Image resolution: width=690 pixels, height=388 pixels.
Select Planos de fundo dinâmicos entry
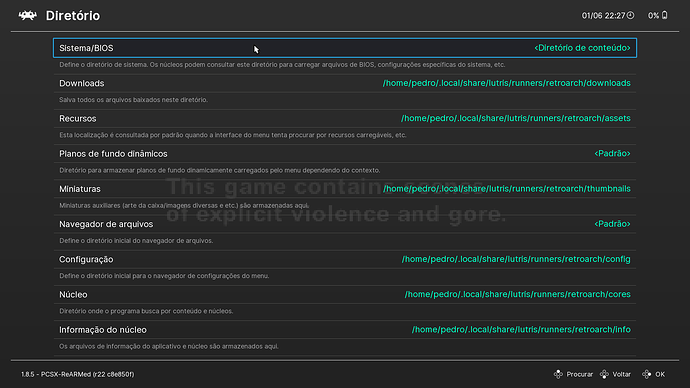[x=345, y=154]
